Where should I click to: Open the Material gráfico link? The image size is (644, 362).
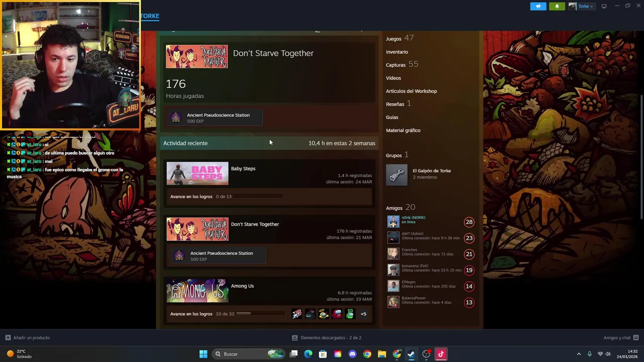click(403, 130)
